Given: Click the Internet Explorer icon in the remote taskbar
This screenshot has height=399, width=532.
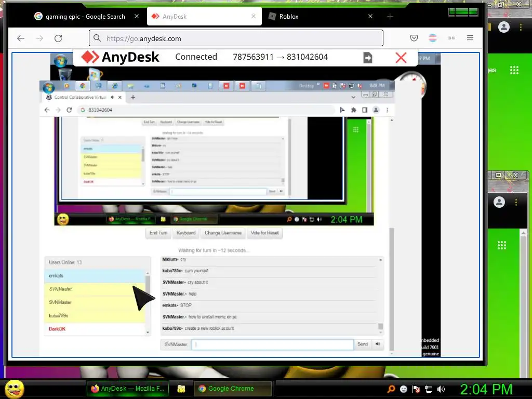Looking at the screenshot, I should pyautogui.click(x=115, y=86).
